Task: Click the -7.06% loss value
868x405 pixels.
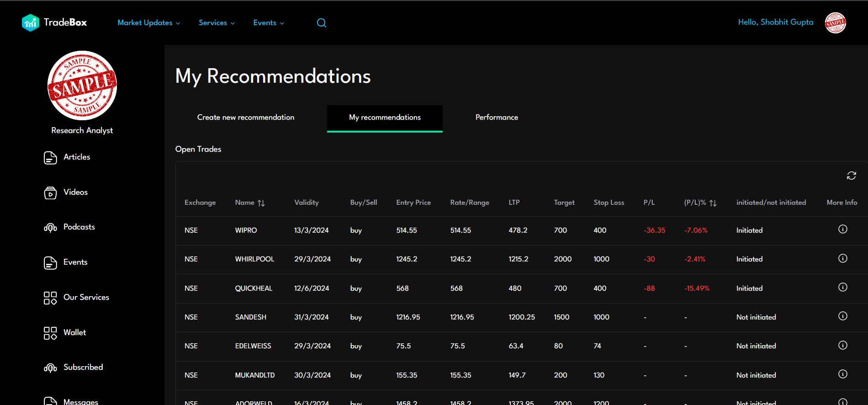Action: tap(696, 230)
